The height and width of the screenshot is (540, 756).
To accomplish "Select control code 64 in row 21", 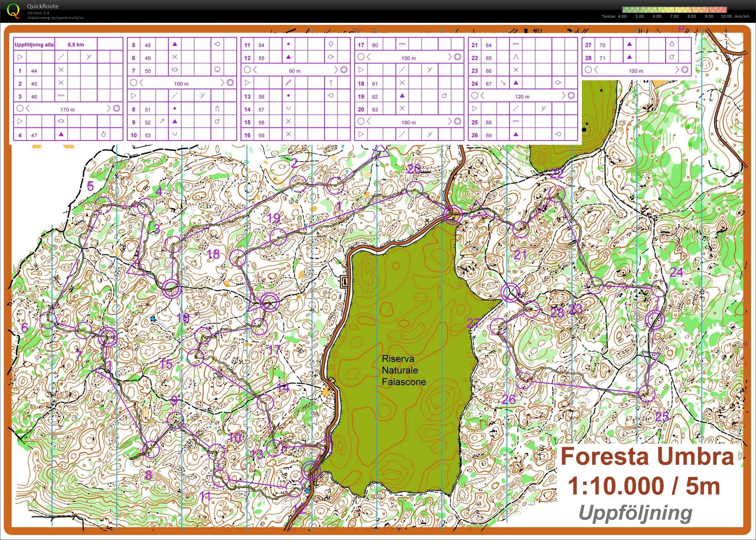I will [x=489, y=45].
